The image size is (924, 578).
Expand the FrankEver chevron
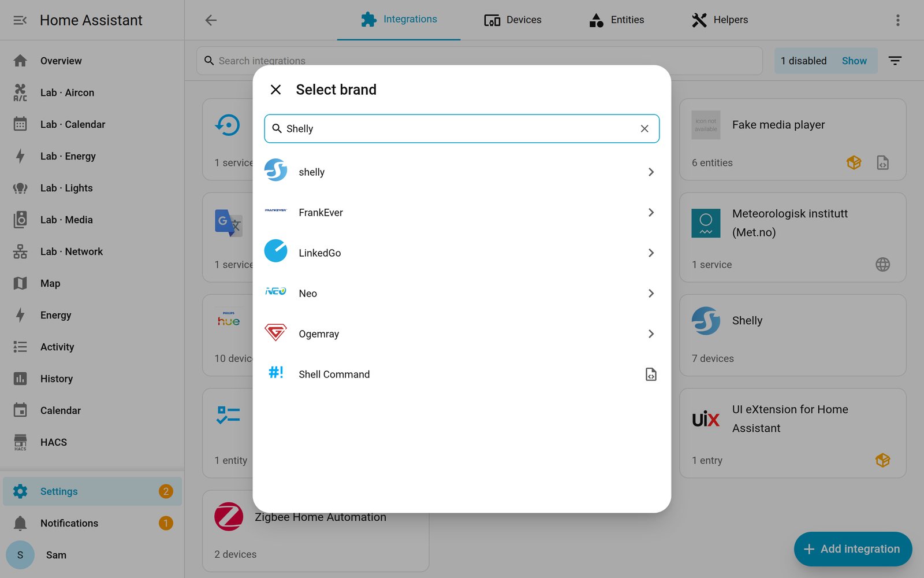click(651, 212)
